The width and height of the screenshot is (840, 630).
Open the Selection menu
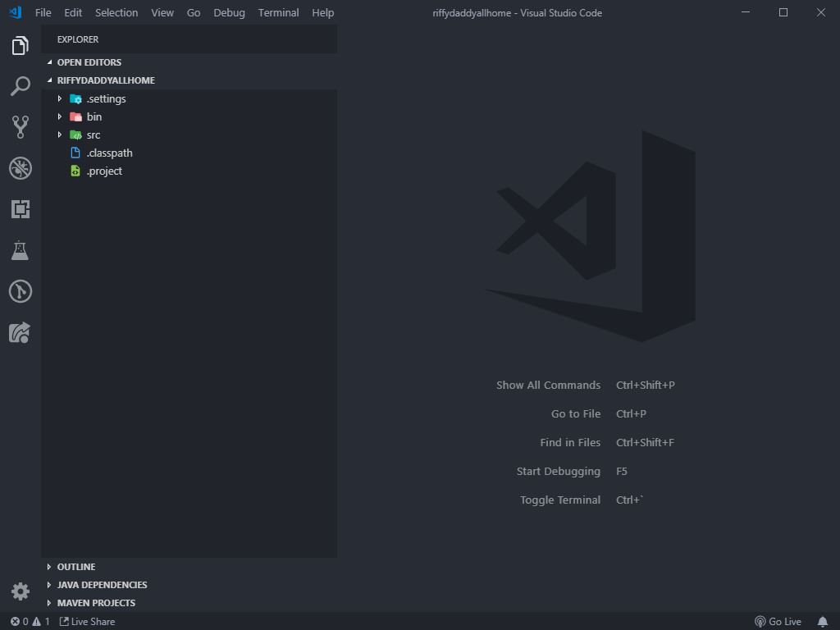tap(116, 12)
